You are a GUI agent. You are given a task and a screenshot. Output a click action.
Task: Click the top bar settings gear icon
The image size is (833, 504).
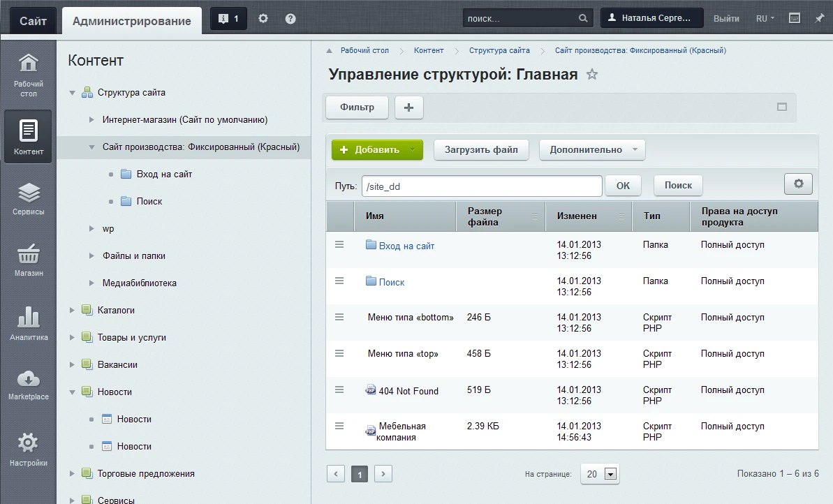pos(263,19)
